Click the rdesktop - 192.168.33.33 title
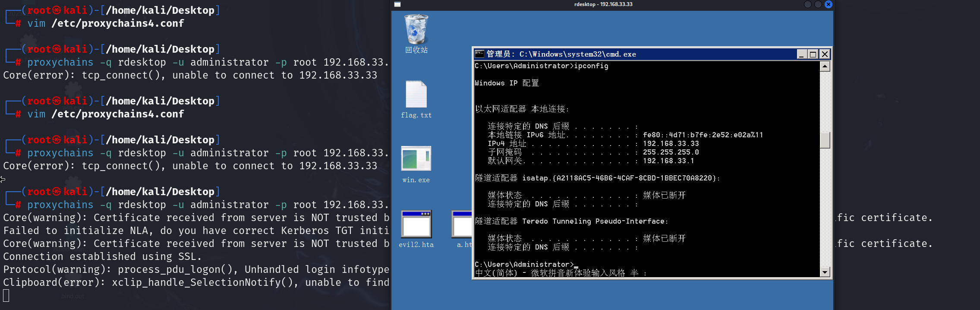The width and height of the screenshot is (980, 310). click(x=603, y=4)
